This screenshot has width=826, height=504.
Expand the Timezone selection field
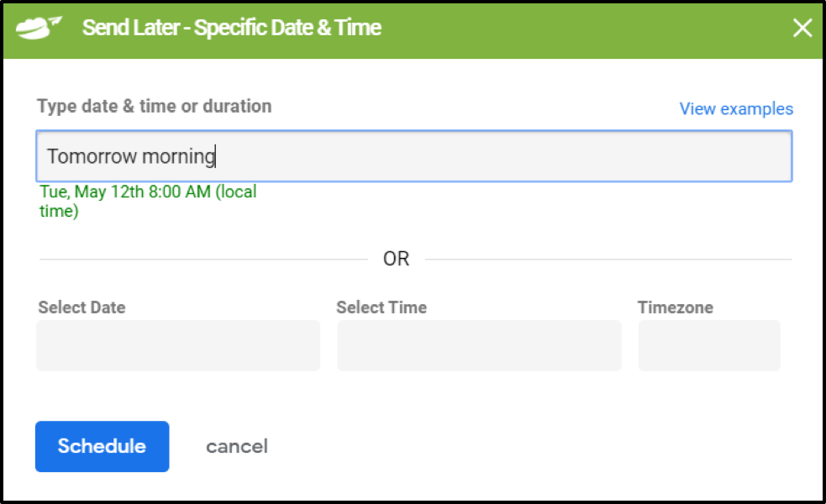click(x=709, y=345)
